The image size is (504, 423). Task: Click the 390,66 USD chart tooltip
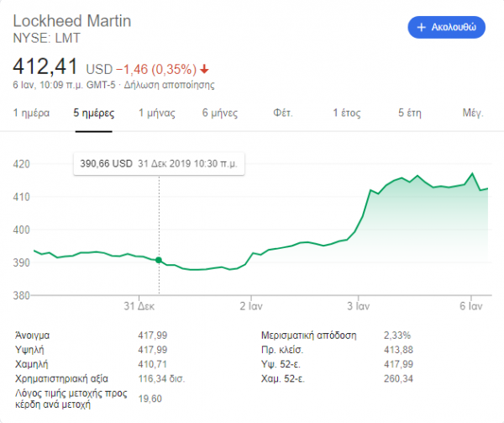pos(159,164)
